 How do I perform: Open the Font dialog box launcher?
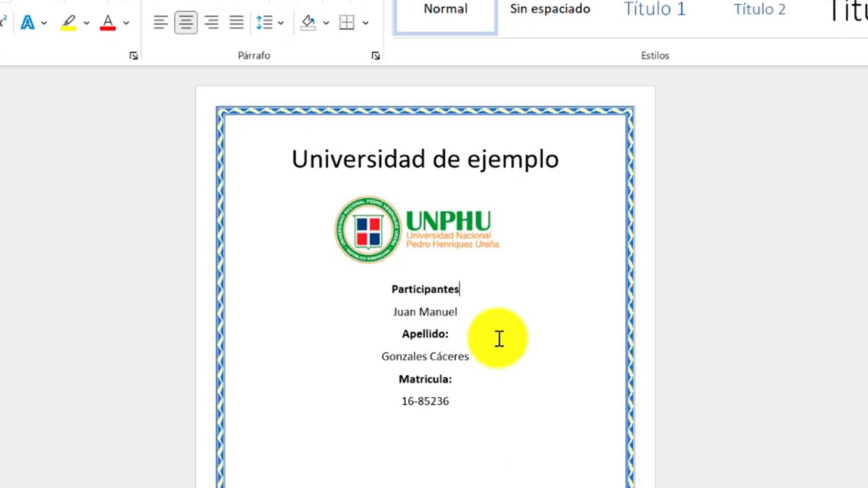(134, 56)
